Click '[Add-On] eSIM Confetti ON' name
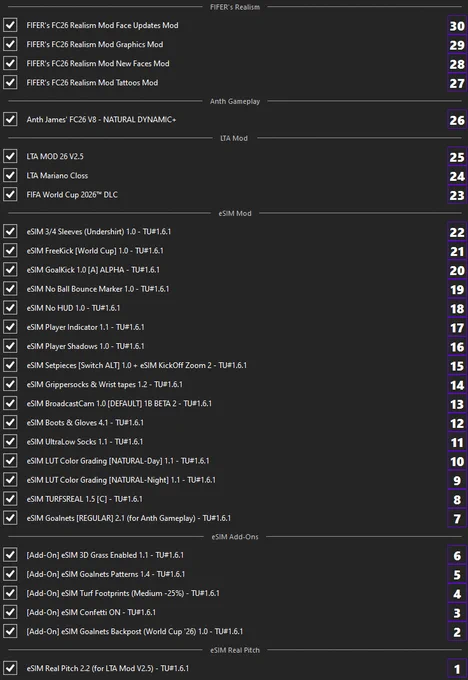Screen dimensions: 468x680 coord(73,612)
